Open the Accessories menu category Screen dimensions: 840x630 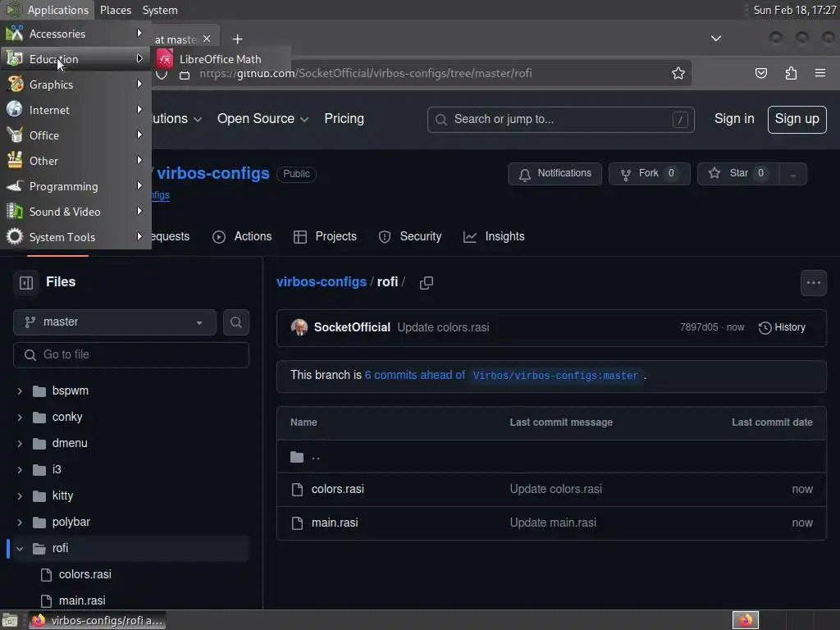pyautogui.click(x=75, y=34)
